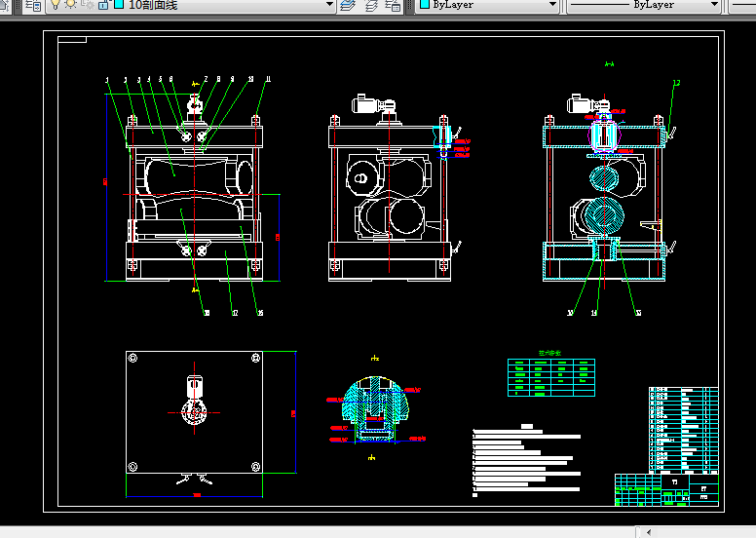Select the technical requirements notes block

pos(526,460)
